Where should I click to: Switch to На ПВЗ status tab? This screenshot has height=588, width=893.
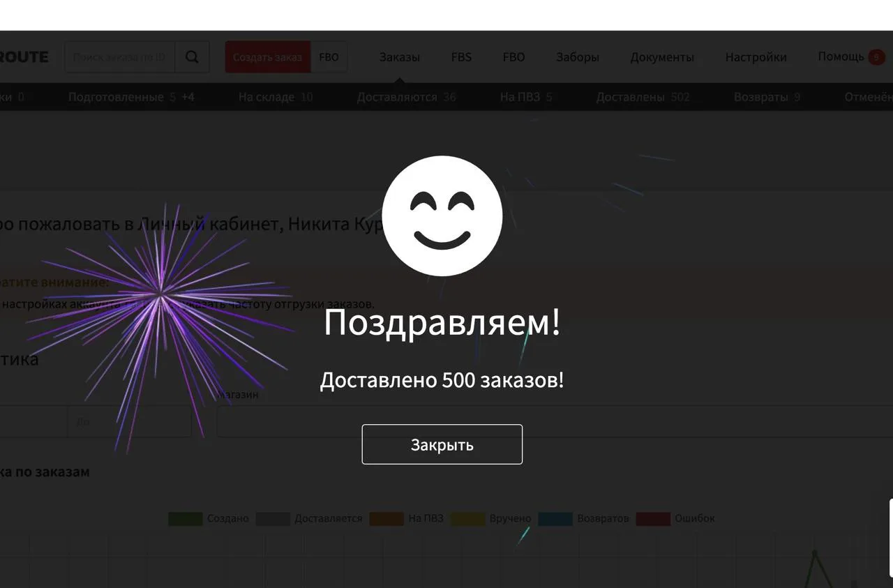pyautogui.click(x=526, y=97)
